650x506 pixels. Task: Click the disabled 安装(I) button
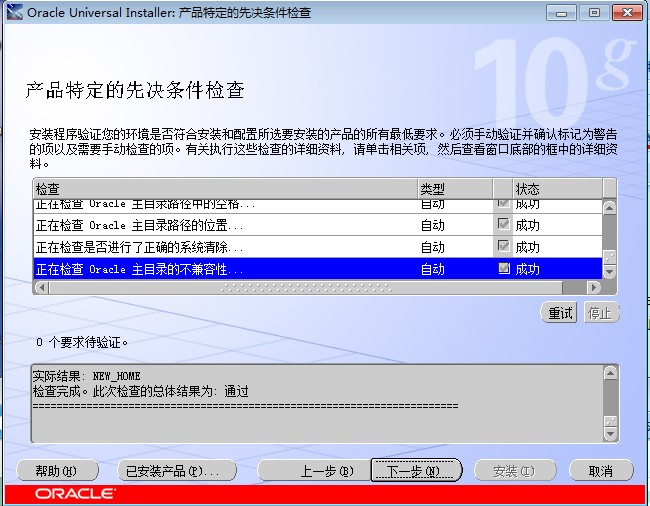[514, 471]
